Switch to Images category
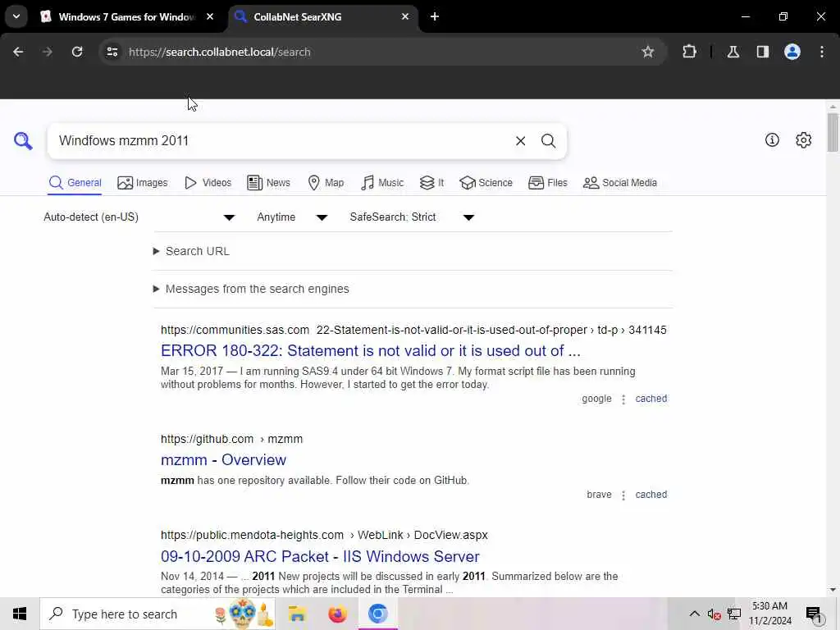 [143, 183]
